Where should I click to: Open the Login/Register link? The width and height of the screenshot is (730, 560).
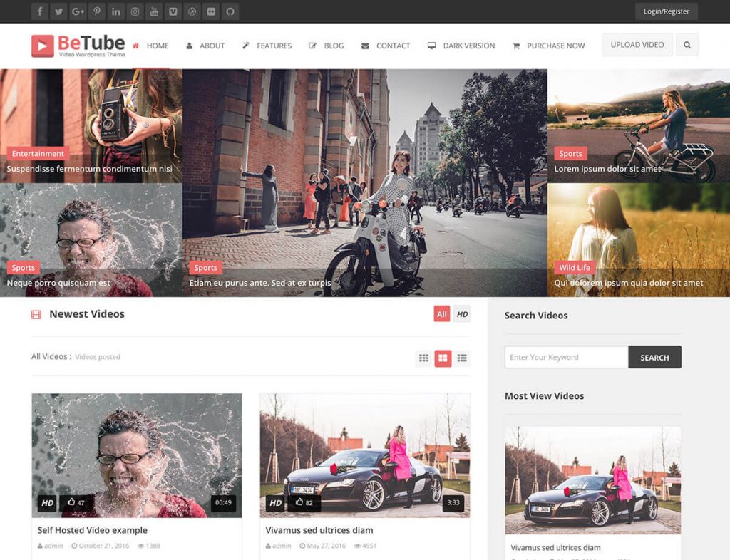click(x=665, y=11)
